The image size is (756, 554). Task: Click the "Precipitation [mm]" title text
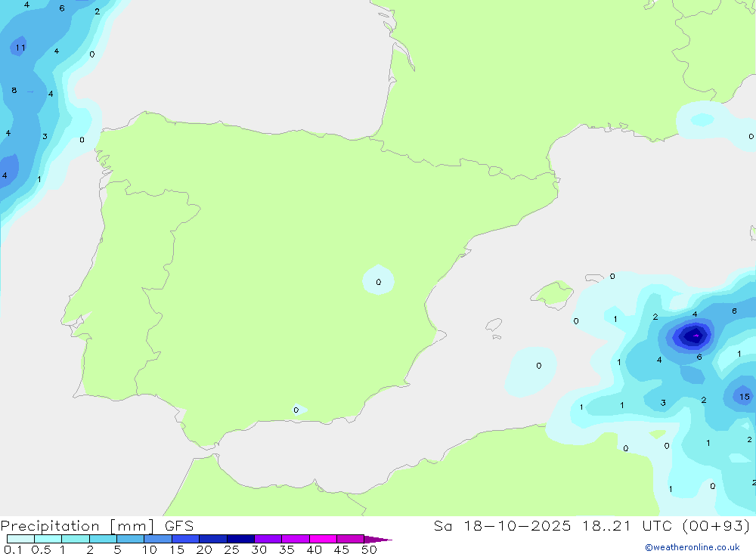tap(78, 526)
